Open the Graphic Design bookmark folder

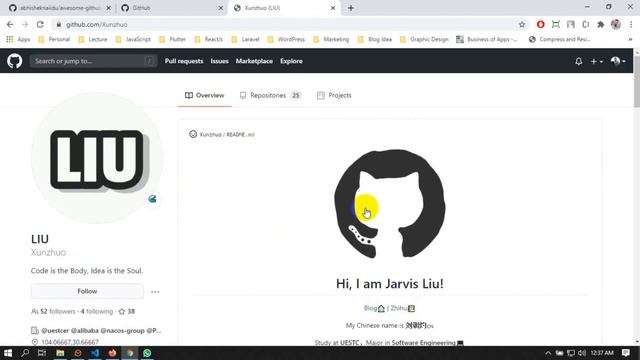point(424,40)
